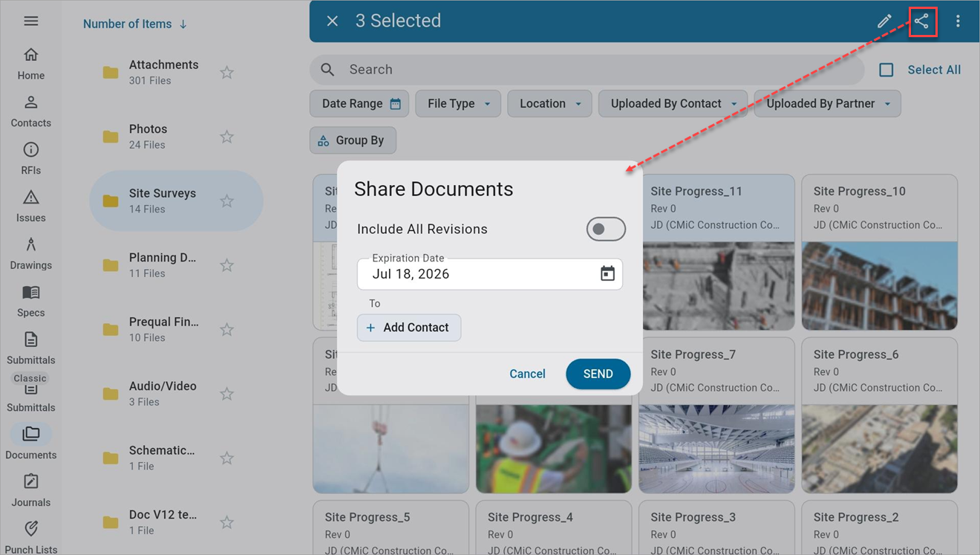
Task: Select the Site Progress_4 card
Action: (x=553, y=528)
